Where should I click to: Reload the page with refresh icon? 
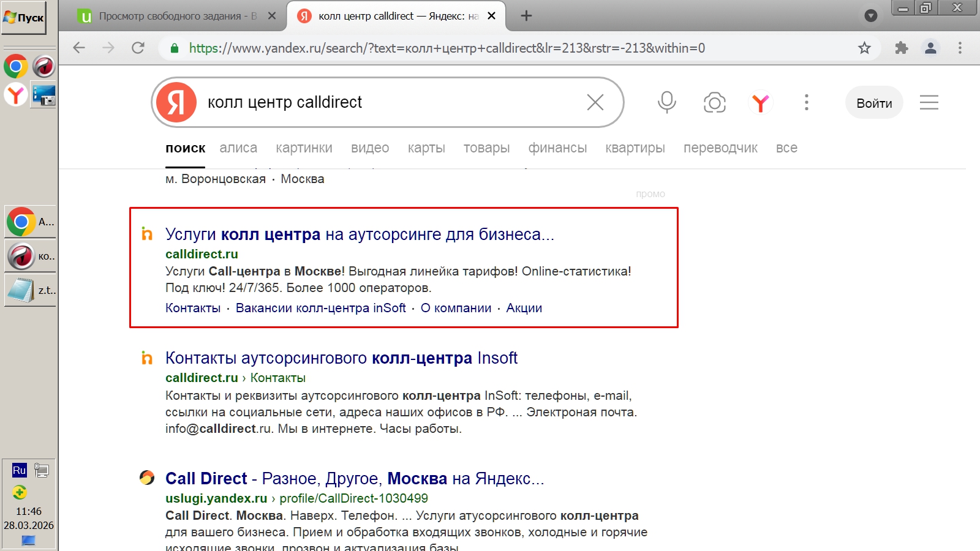(138, 48)
